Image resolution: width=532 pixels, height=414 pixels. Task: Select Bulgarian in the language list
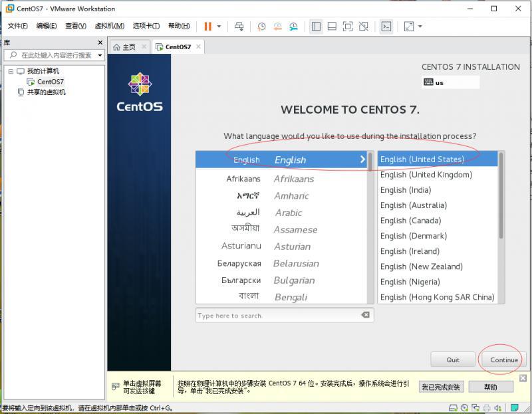click(x=281, y=280)
